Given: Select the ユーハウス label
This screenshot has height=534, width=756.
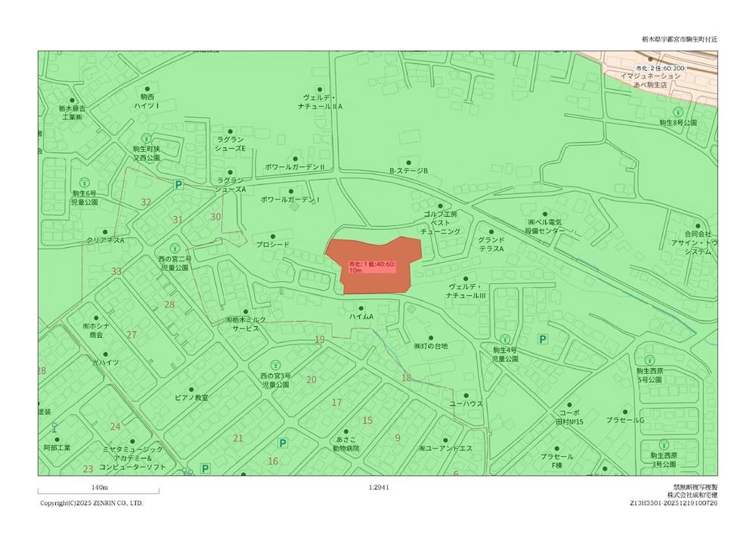Looking at the screenshot, I should [x=466, y=403].
